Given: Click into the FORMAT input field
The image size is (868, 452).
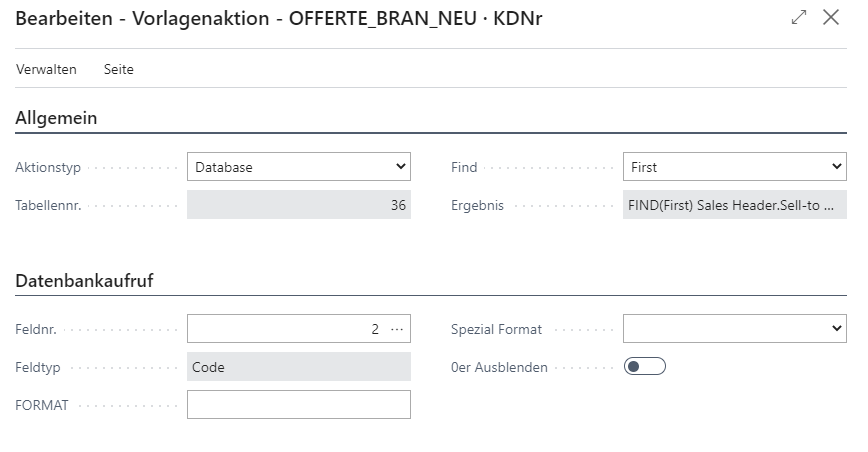Looking at the screenshot, I should coord(299,404).
